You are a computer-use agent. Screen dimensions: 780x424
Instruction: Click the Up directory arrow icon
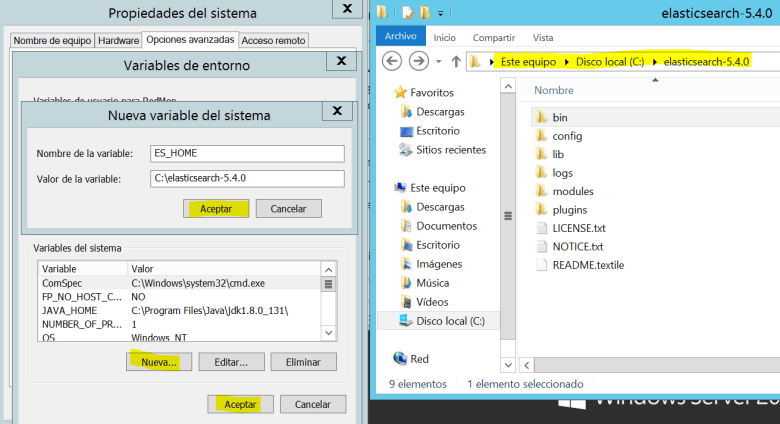pyautogui.click(x=456, y=62)
